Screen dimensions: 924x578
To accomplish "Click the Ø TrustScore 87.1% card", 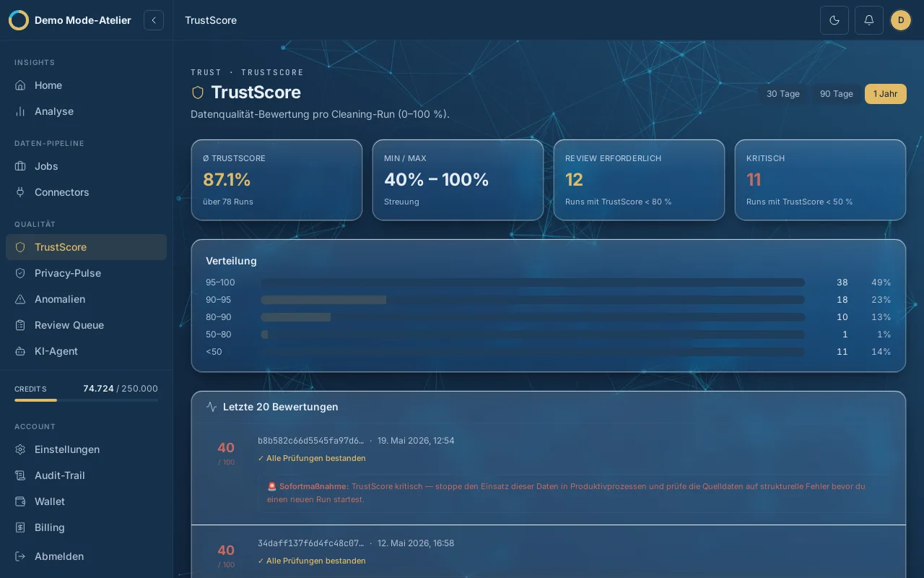I will pos(276,180).
